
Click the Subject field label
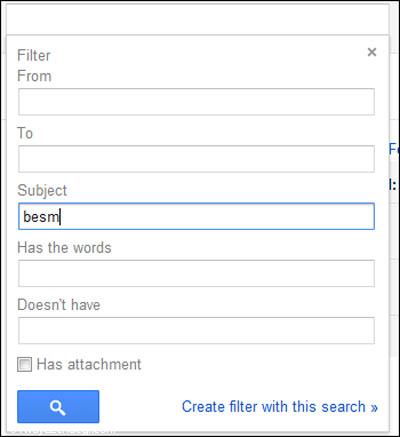tap(42, 190)
